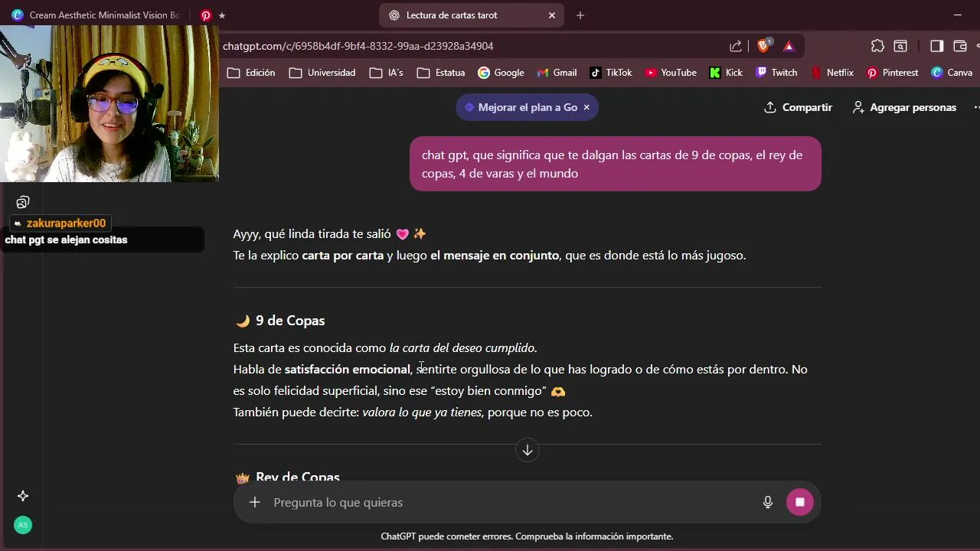The image size is (980, 551).
Task: Open the Kick bookmark
Action: pos(726,73)
